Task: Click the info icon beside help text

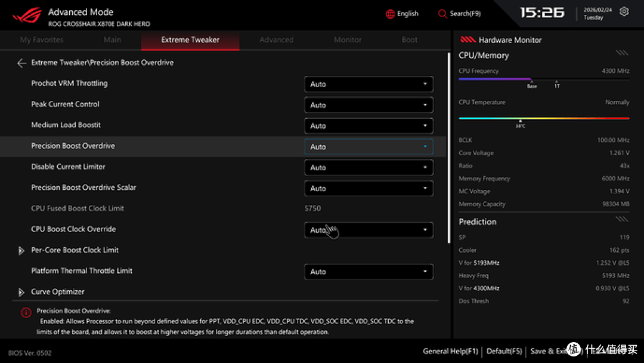Action: 26,313
